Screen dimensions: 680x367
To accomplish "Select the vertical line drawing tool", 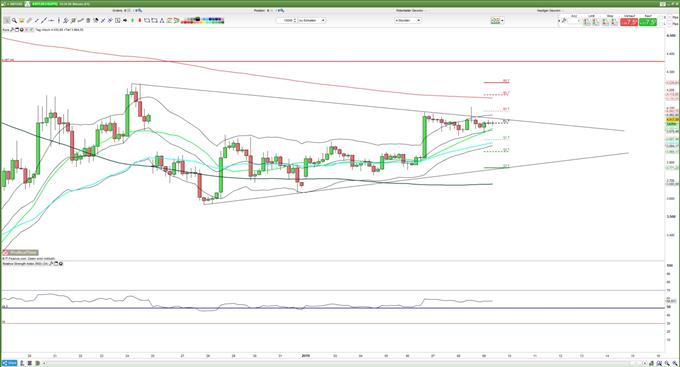I will [x=59, y=20].
